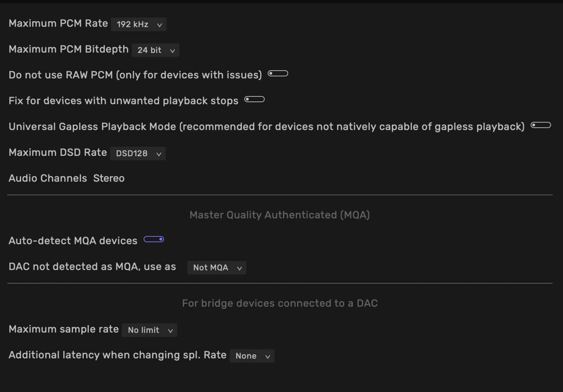Turn on Universal Gapless Playback Mode switch
This screenshot has height=392, width=563.
tap(541, 125)
